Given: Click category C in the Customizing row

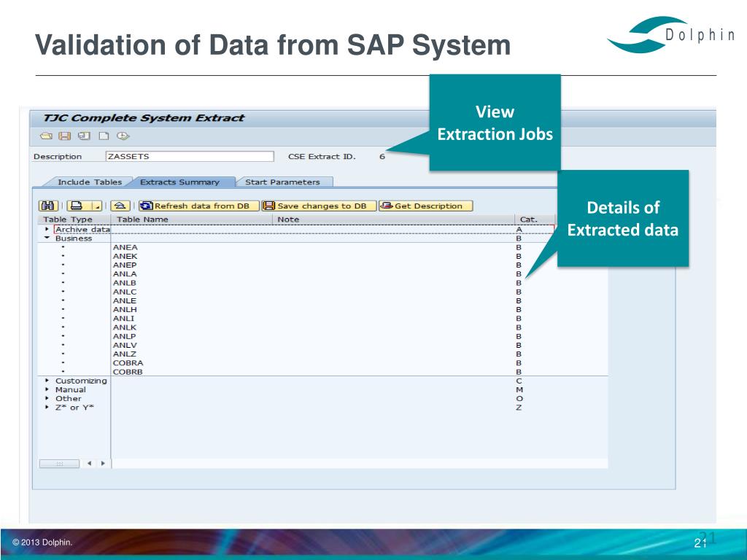Looking at the screenshot, I should click(x=519, y=381).
